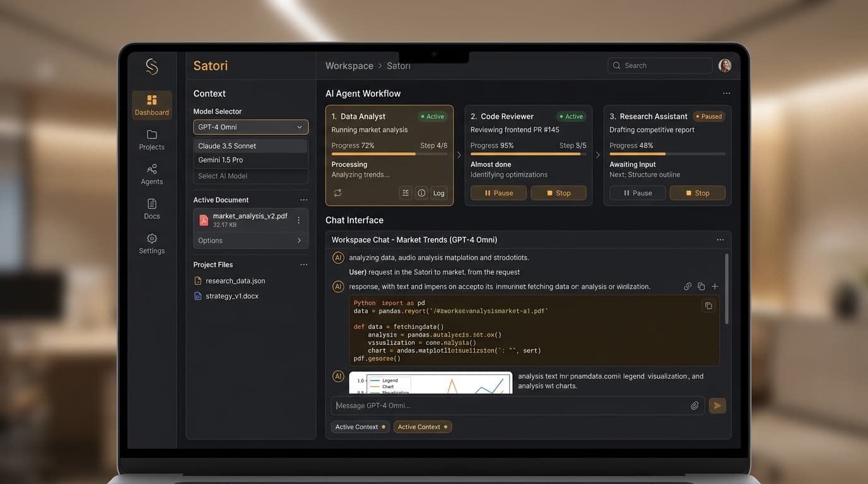
Task: Choose Gemini 1.5 Pro from model list
Action: (x=250, y=160)
